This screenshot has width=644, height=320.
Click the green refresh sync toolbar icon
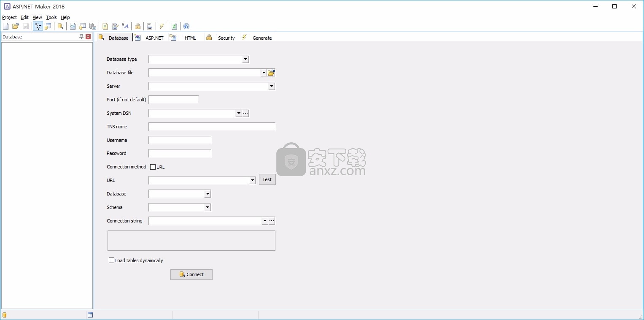point(174,26)
